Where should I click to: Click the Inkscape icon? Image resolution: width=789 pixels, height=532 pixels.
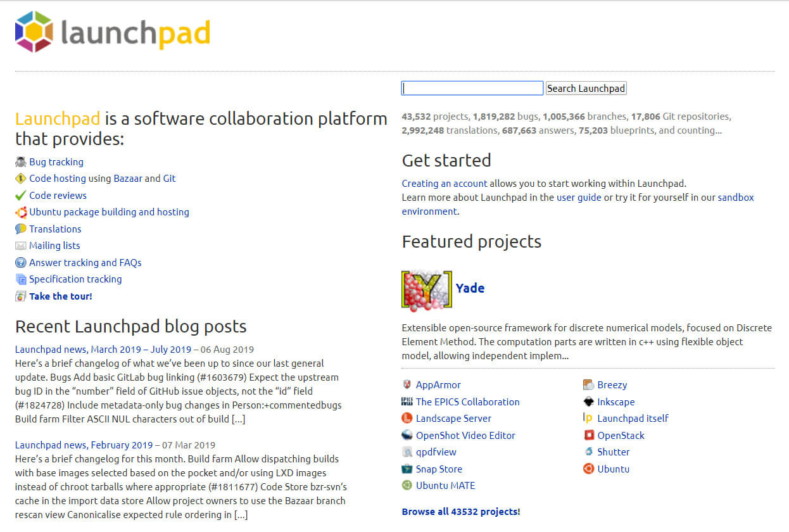tap(588, 402)
